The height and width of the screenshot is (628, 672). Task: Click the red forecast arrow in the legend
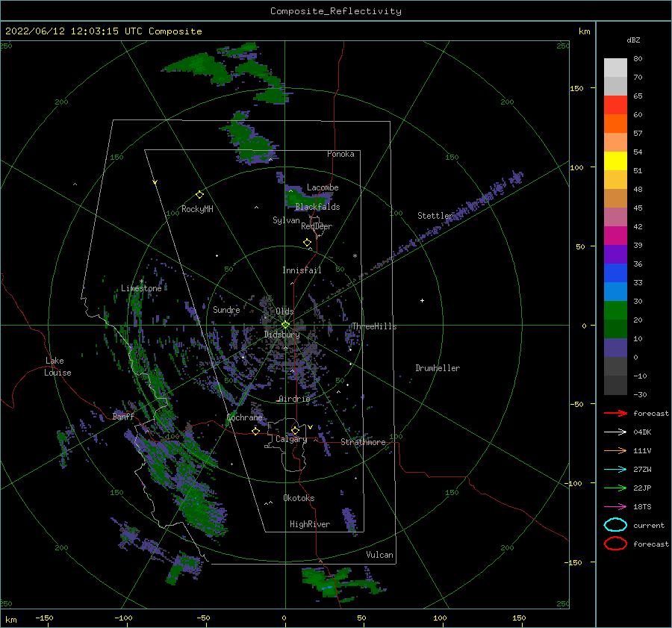pos(615,413)
